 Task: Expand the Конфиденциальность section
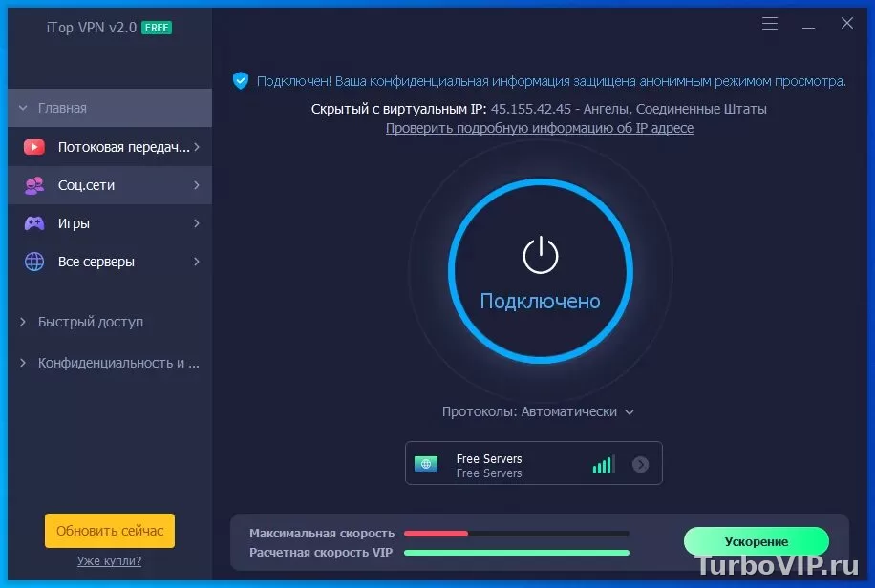point(23,363)
